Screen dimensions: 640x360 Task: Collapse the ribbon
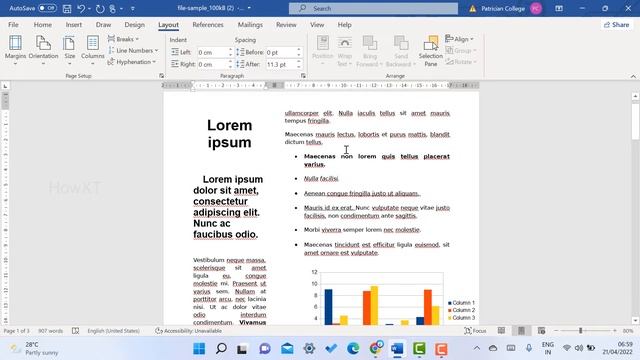633,76
